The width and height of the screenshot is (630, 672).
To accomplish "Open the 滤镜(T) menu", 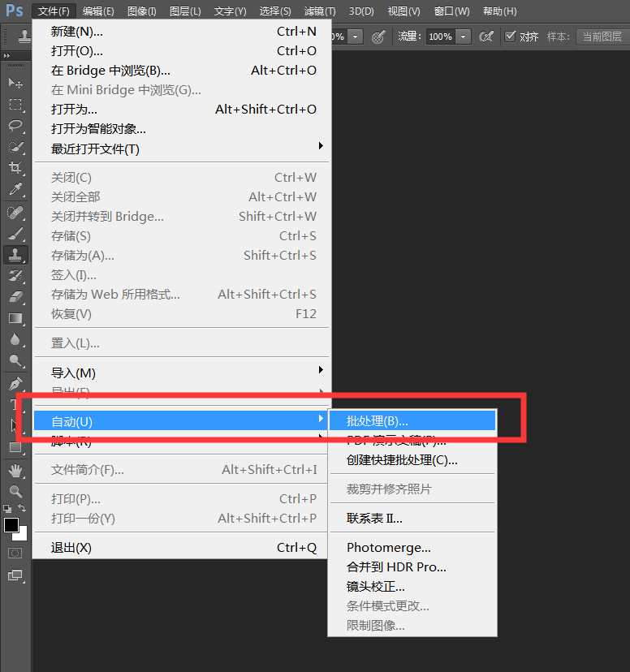I will 320,11.
